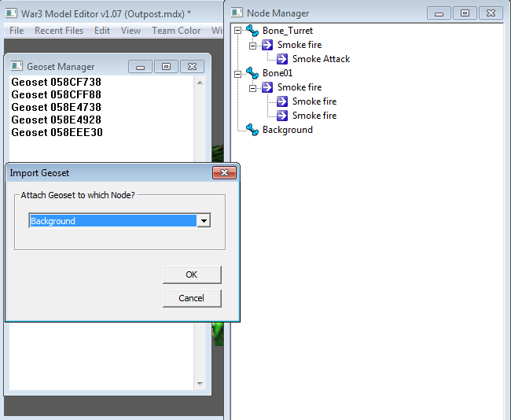The image size is (511, 420).
Task: Collapse the Bone01 tree node
Action: click(238, 74)
